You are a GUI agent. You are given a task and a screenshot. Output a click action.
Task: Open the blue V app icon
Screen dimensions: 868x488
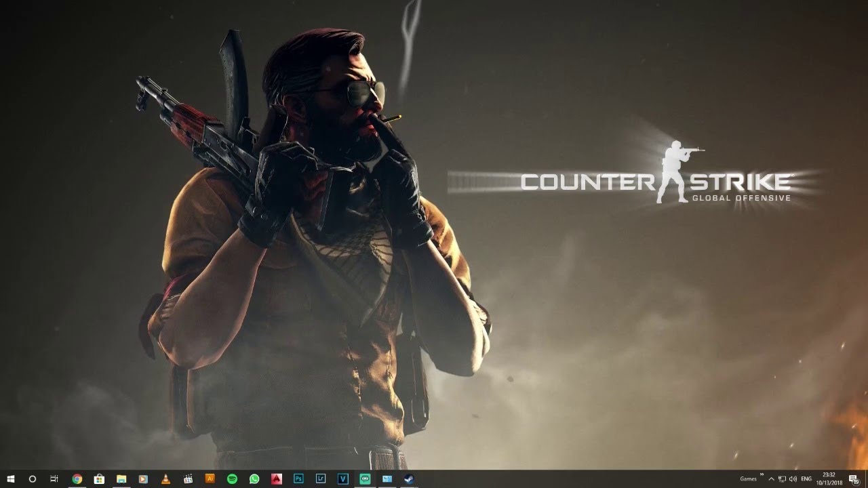[x=343, y=479]
